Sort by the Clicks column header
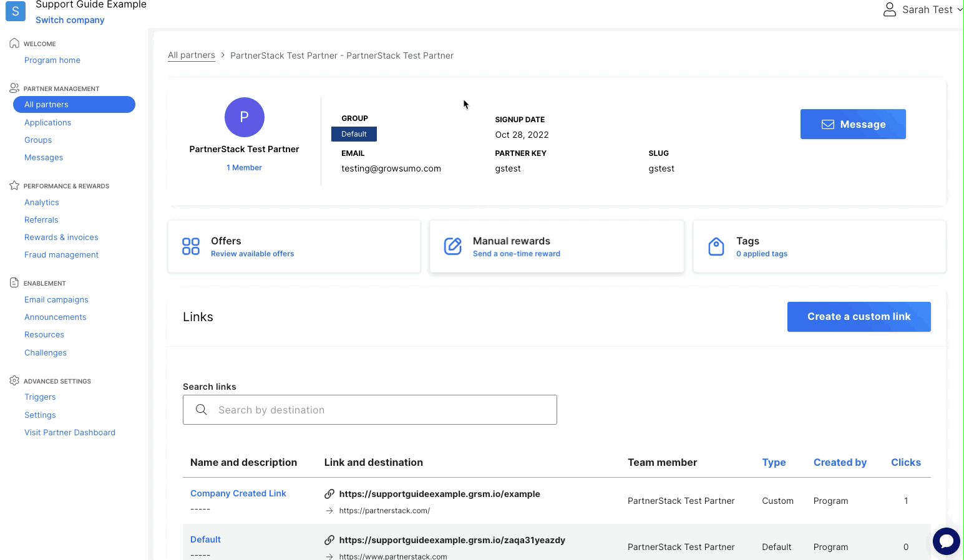Screen dimensions: 964x560 tap(906, 462)
